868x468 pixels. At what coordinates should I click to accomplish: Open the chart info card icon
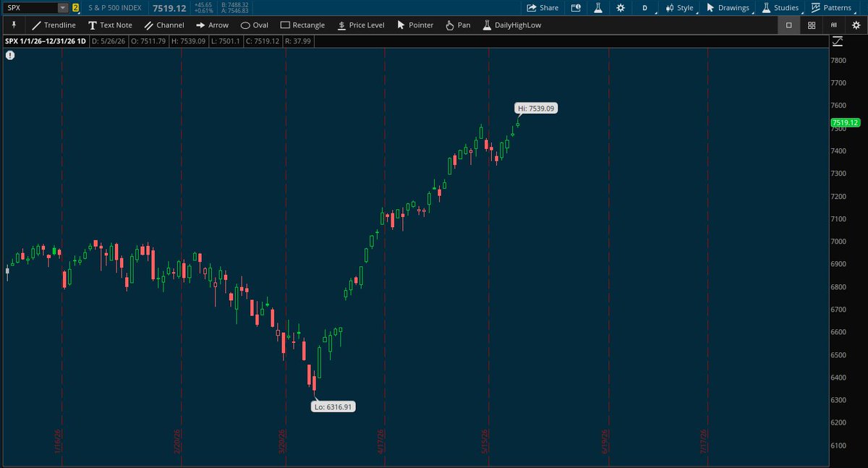[x=576, y=8]
